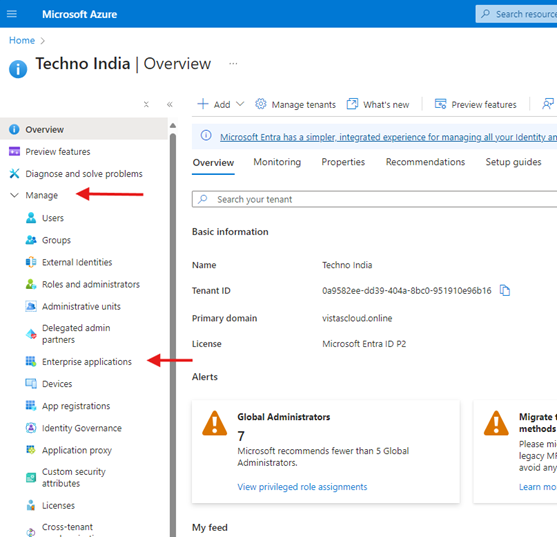
Task: Open Groups under Manage
Action: click(x=56, y=240)
